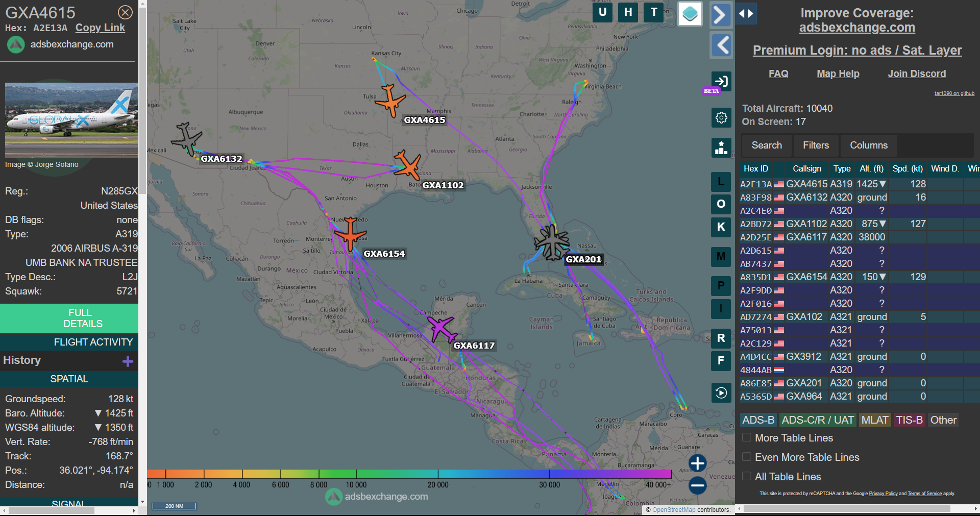The image size is (980, 516).
Task: Toggle the O map button
Action: [721, 204]
